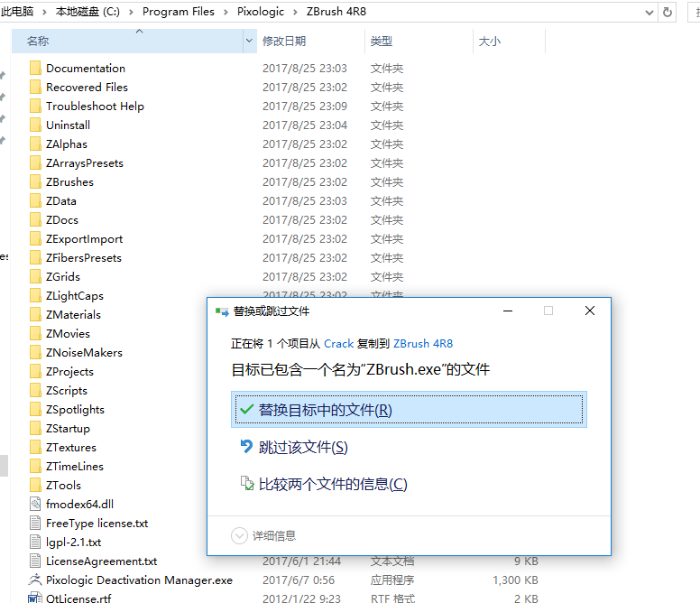The image size is (700, 603).
Task: Sort by the 名称 column header
Action: click(128, 42)
